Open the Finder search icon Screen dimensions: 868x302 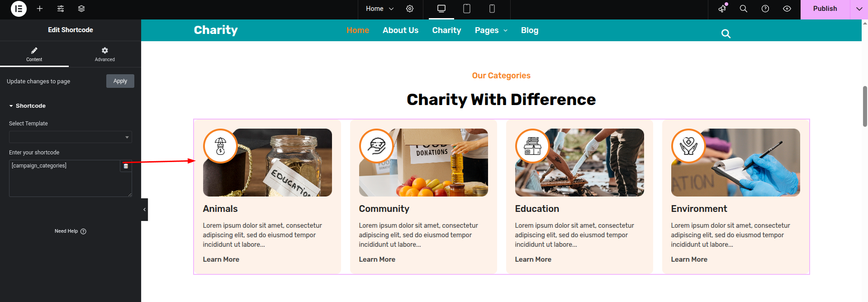[x=743, y=9]
